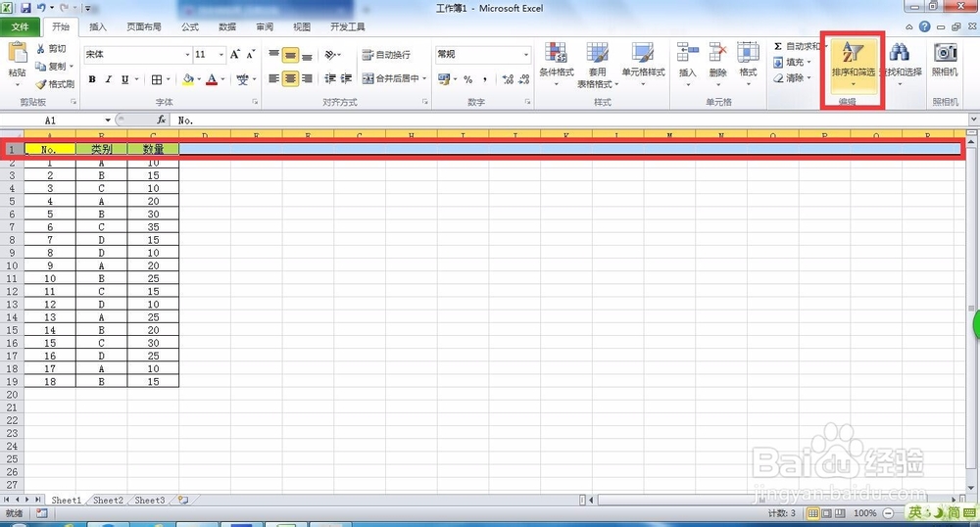
Task: Apply the fill color bucket
Action: point(188,79)
